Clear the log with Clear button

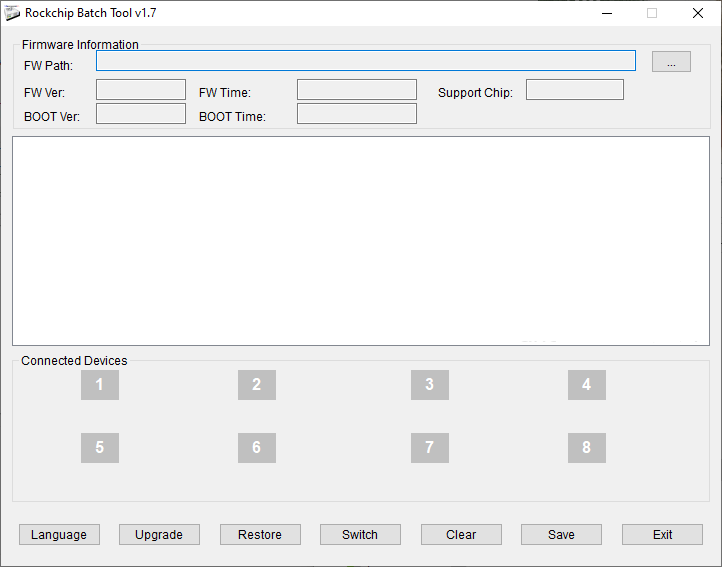point(461,535)
